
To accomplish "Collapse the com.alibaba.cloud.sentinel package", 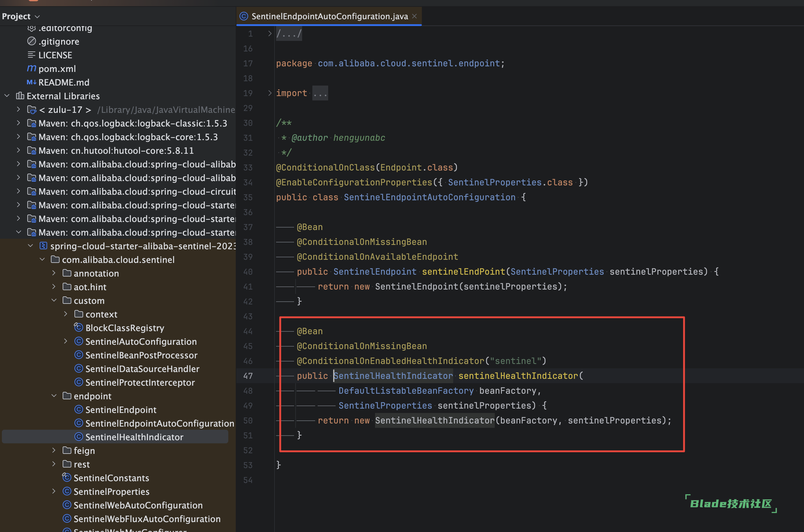I will point(42,259).
